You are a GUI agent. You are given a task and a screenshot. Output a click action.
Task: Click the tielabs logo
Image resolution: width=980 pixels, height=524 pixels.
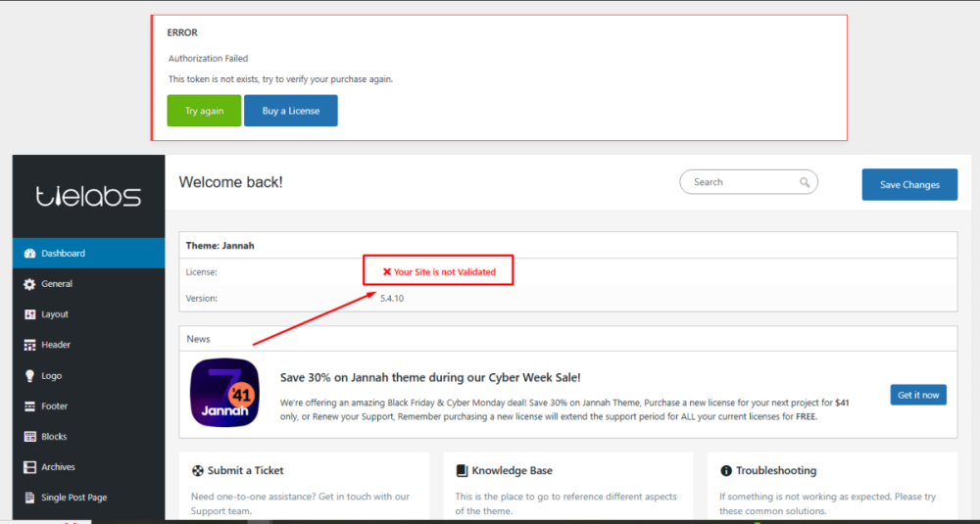(88, 197)
